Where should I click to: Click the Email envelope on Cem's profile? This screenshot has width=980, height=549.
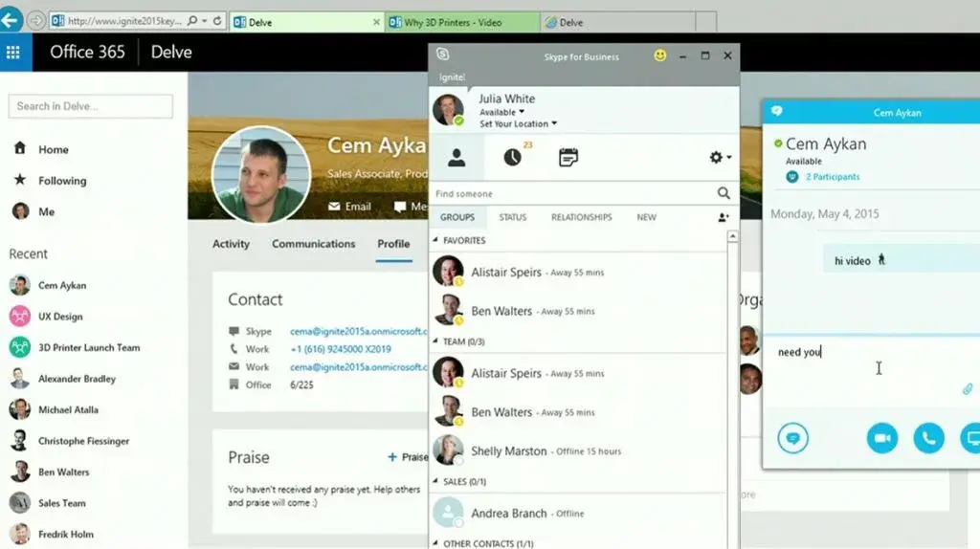(x=334, y=206)
